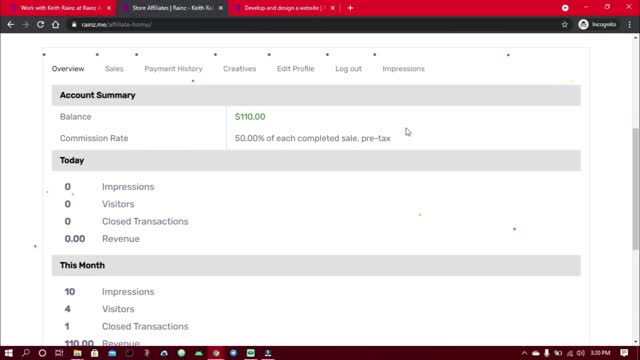Open the browser home page icon

coord(56,24)
